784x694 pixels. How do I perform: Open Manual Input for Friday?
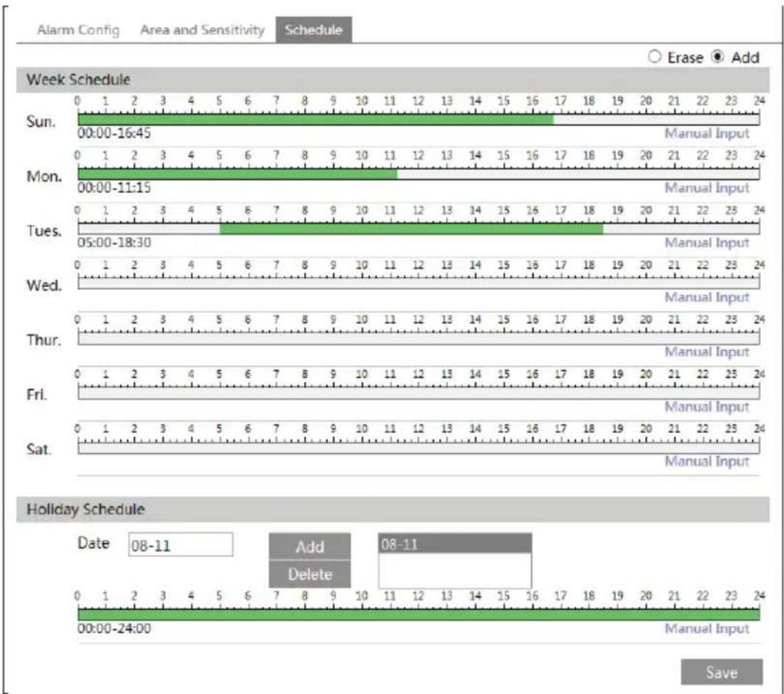coord(706,407)
